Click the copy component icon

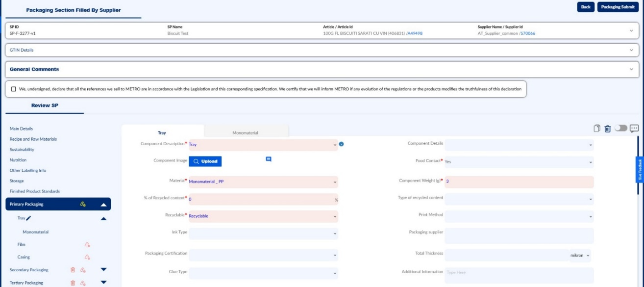pos(597,129)
